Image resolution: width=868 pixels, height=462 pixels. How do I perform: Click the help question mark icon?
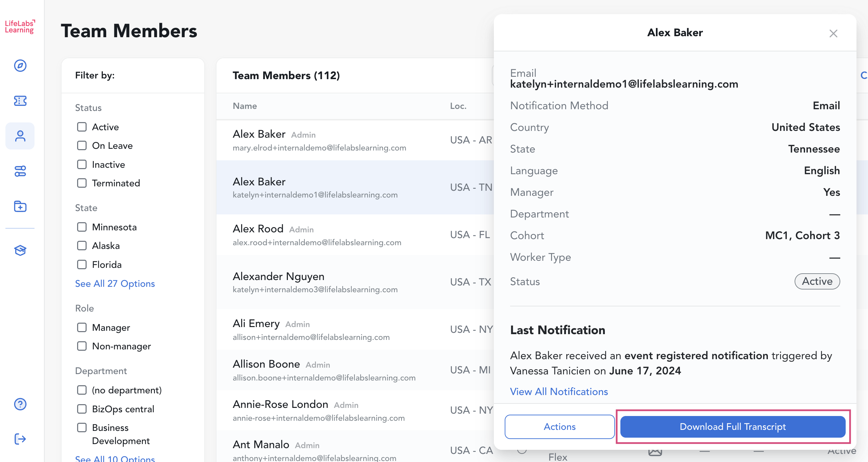tap(20, 404)
